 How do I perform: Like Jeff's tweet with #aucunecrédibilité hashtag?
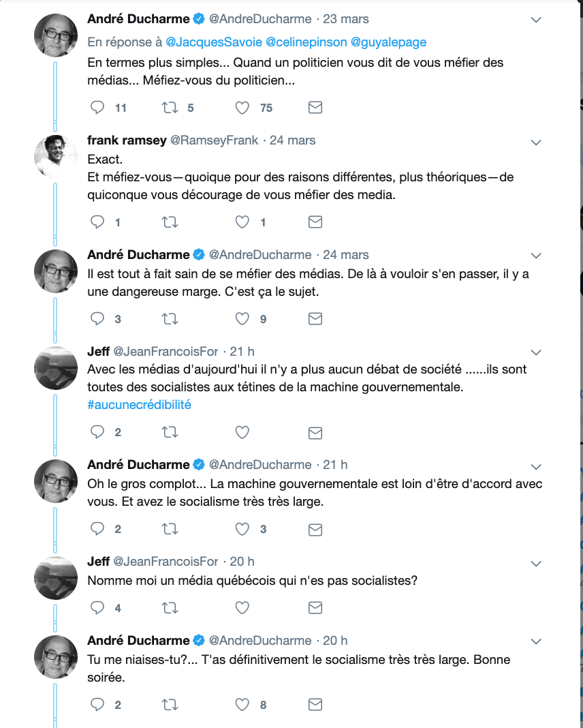pyautogui.click(x=242, y=432)
